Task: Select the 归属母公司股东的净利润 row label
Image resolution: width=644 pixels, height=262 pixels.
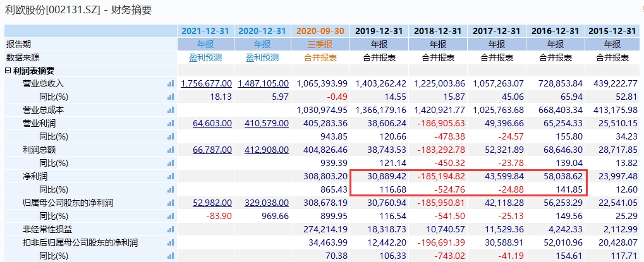Action: [68, 203]
